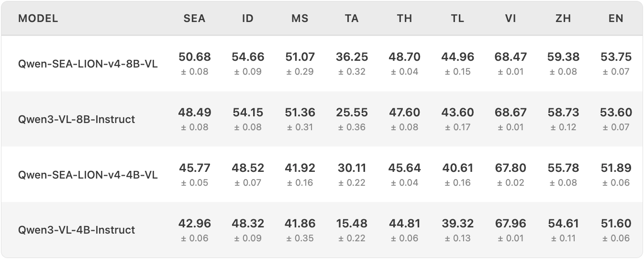Select the 55.78 ZH score cell
Viewport: 644px width, 259px height.
563,168
